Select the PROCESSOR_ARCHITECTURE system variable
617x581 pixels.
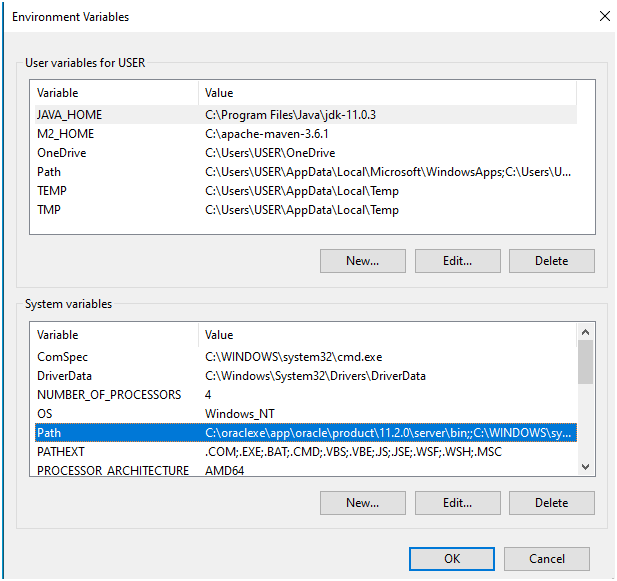click(x=112, y=471)
